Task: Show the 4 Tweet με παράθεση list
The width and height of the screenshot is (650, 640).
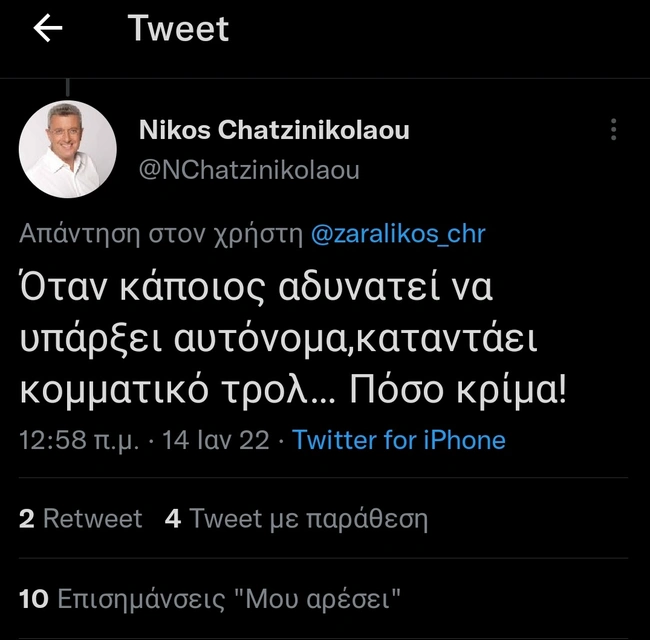Action: (x=296, y=519)
